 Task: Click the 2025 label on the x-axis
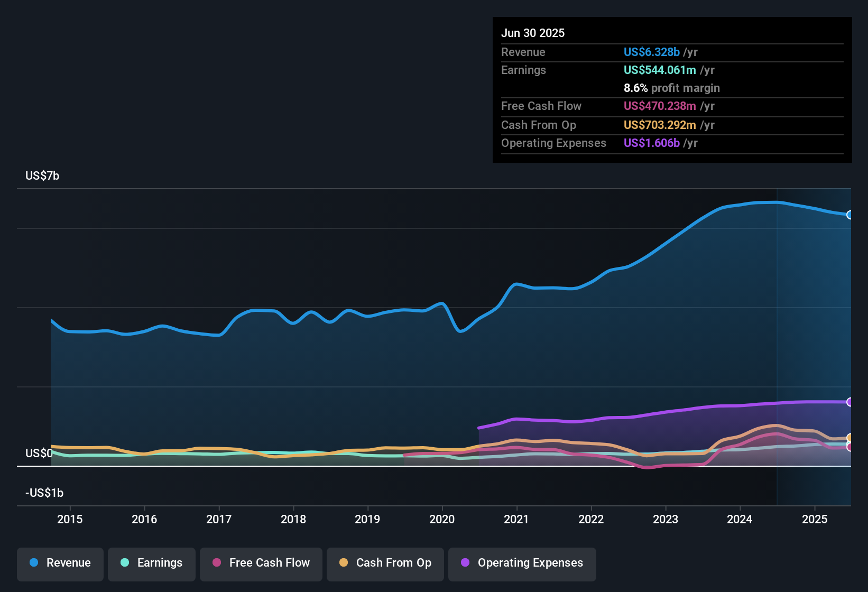pos(815,520)
